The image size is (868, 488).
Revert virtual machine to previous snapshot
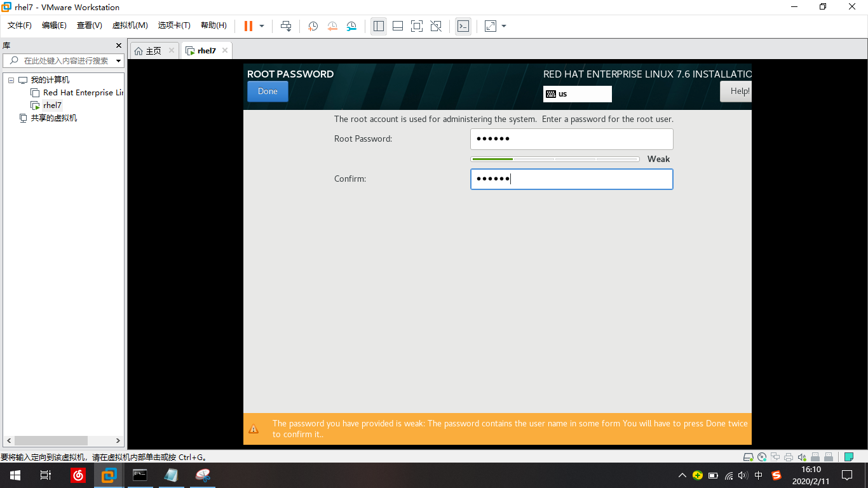tap(332, 26)
